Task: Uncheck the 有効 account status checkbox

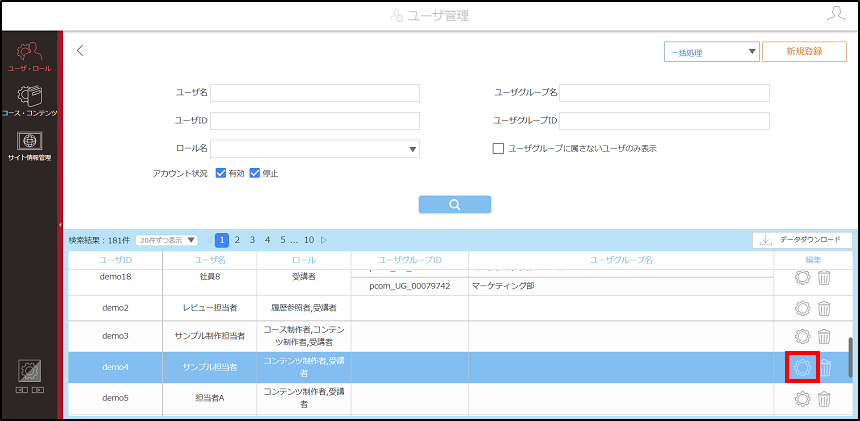Action: (221, 173)
